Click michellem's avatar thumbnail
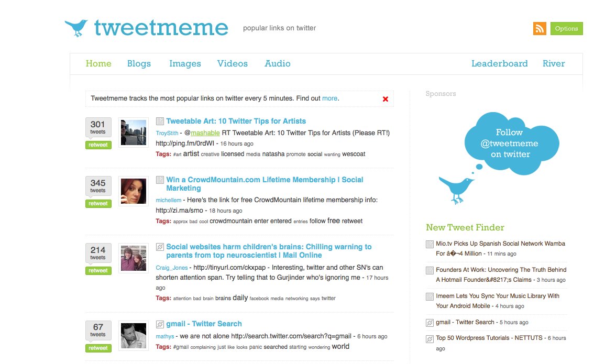616x364 pixels. [134, 191]
